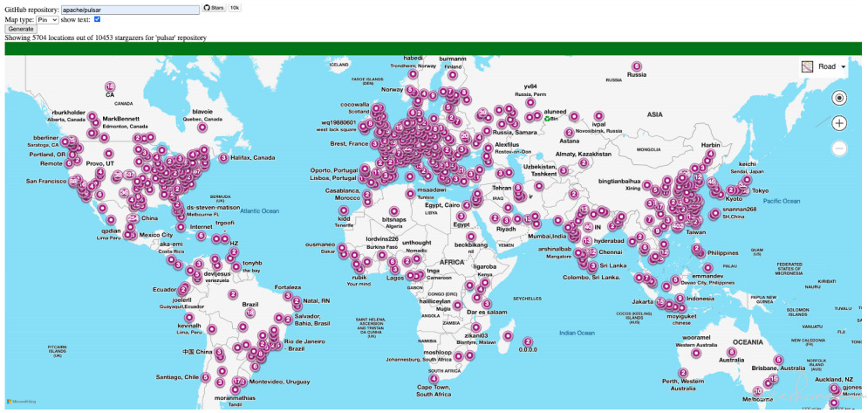Click the Australia pin numbered 6

point(733,352)
